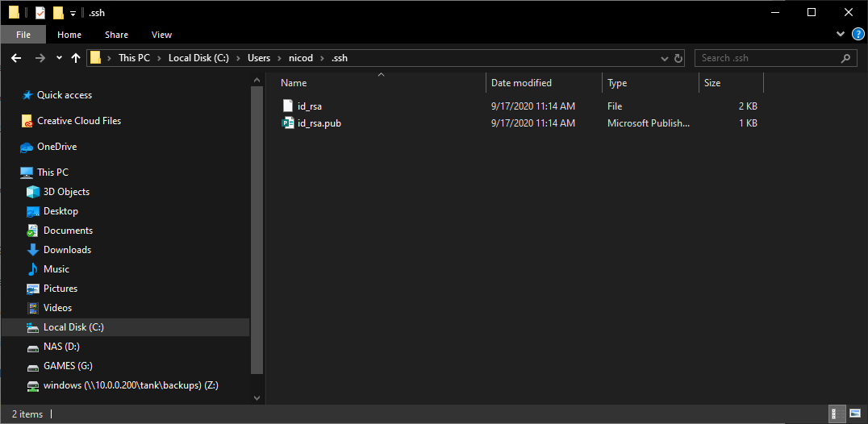Click Local Disk (C:) in the breadcrumb
The height and width of the screenshot is (424, 868).
(x=198, y=58)
